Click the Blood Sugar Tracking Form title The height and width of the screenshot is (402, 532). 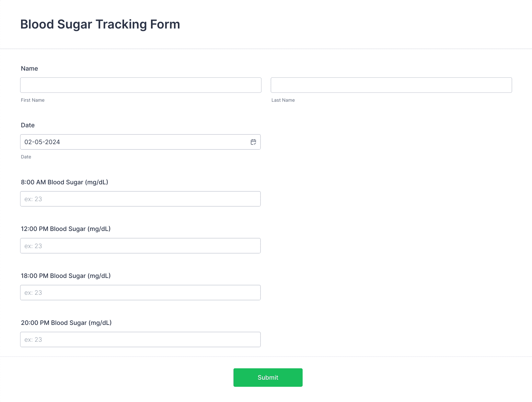pos(100,24)
